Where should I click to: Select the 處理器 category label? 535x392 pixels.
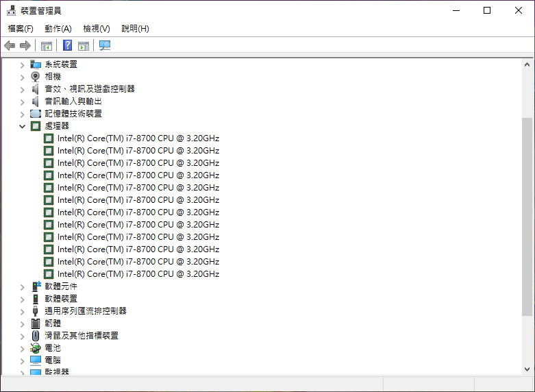tap(57, 125)
